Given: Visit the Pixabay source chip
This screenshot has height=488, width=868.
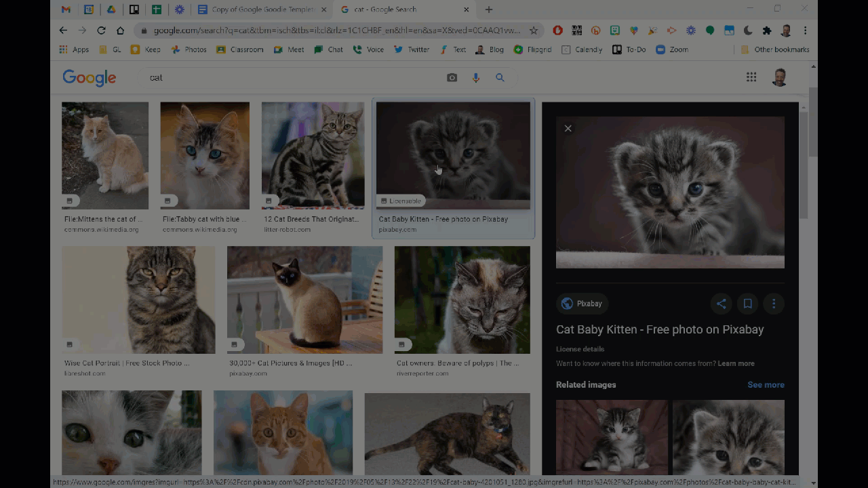Looking at the screenshot, I should 583,304.
